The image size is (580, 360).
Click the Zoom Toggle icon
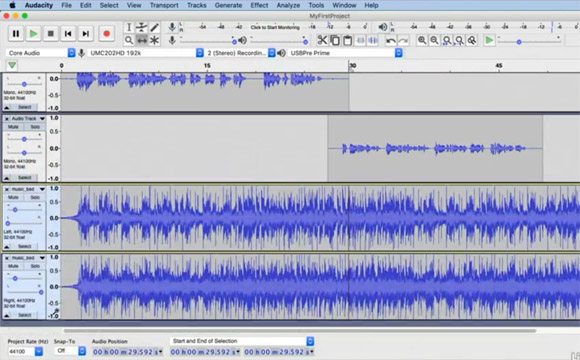(472, 40)
